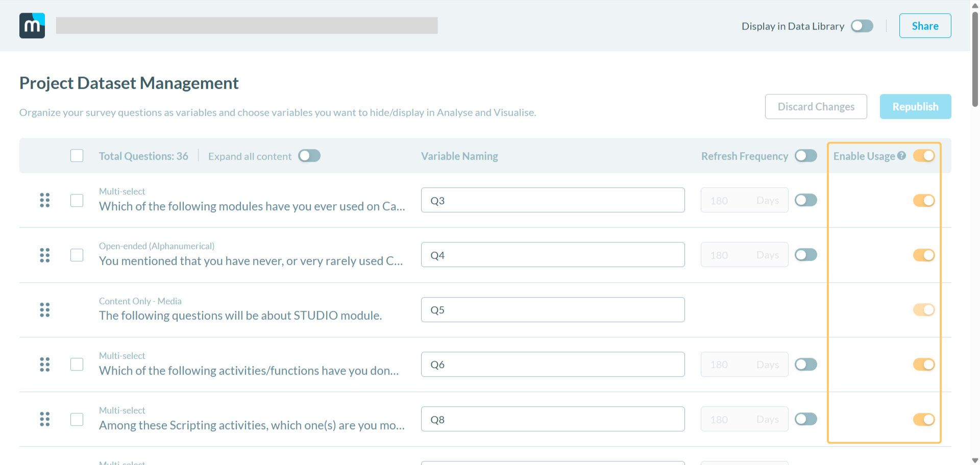This screenshot has height=465, width=980.
Task: Tick the checkbox for Q6 question
Action: pyautogui.click(x=77, y=364)
